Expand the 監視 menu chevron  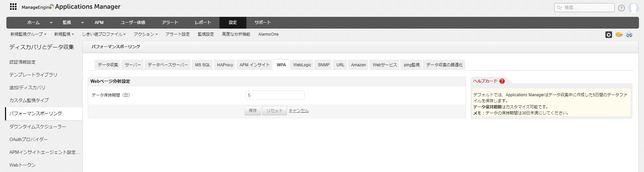pyautogui.click(x=82, y=23)
